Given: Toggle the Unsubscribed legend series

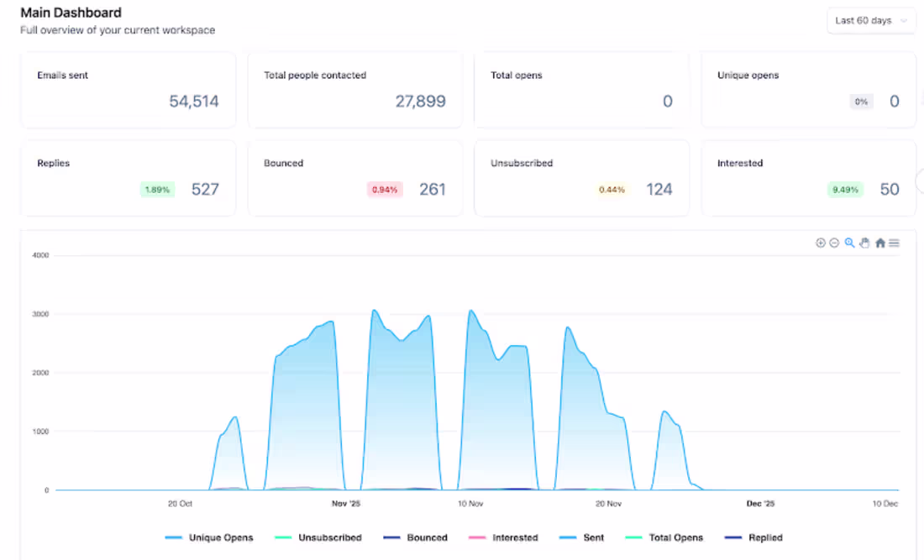Looking at the screenshot, I should 318,537.
